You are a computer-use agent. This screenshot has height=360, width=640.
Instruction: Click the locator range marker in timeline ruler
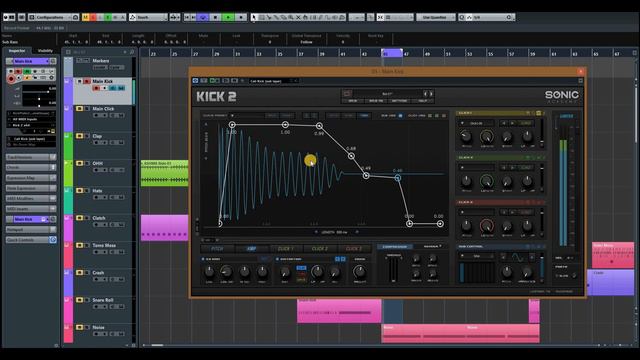click(392, 53)
